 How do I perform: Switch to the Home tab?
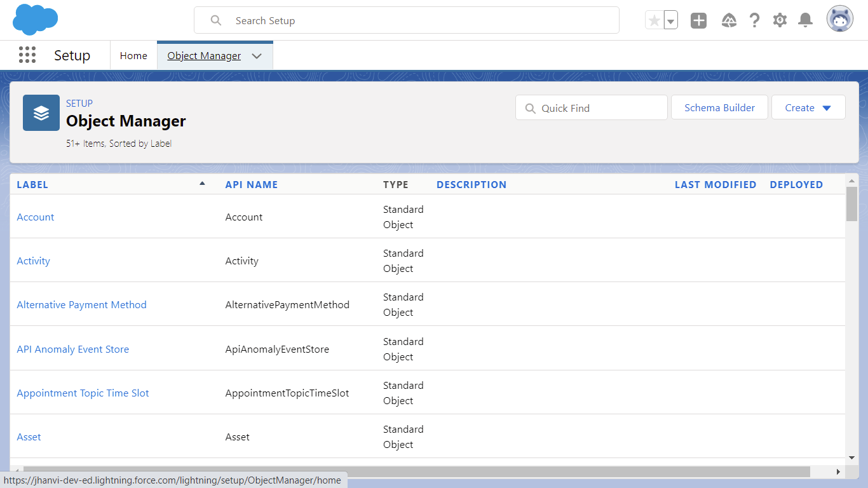133,56
